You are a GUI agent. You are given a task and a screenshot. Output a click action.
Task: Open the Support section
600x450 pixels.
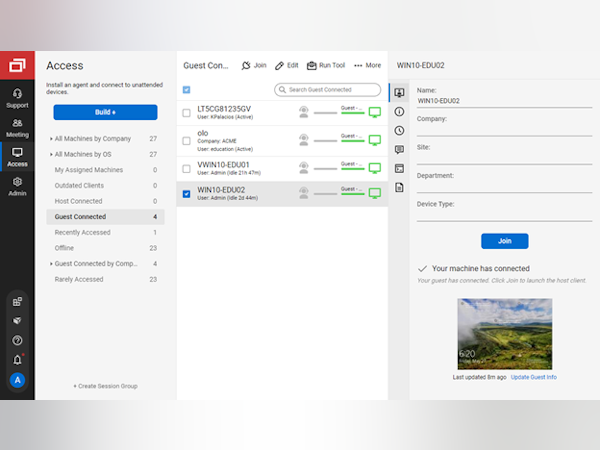pyautogui.click(x=17, y=98)
